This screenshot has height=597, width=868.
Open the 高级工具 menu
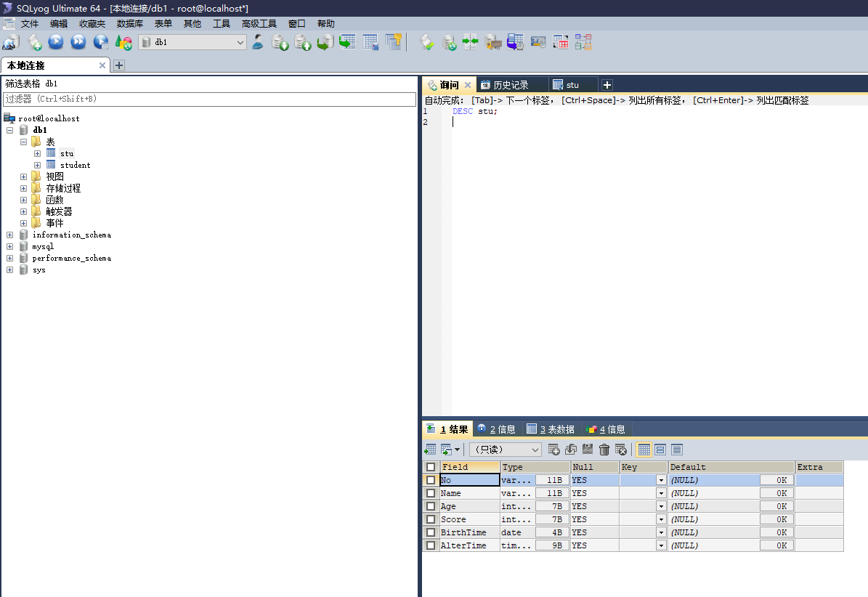259,24
